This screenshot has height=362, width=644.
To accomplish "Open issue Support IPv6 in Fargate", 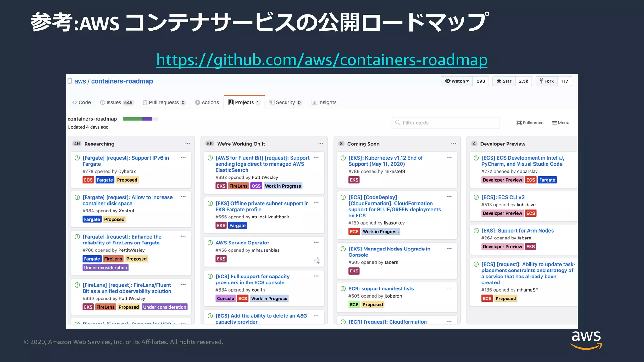I will point(126,161).
